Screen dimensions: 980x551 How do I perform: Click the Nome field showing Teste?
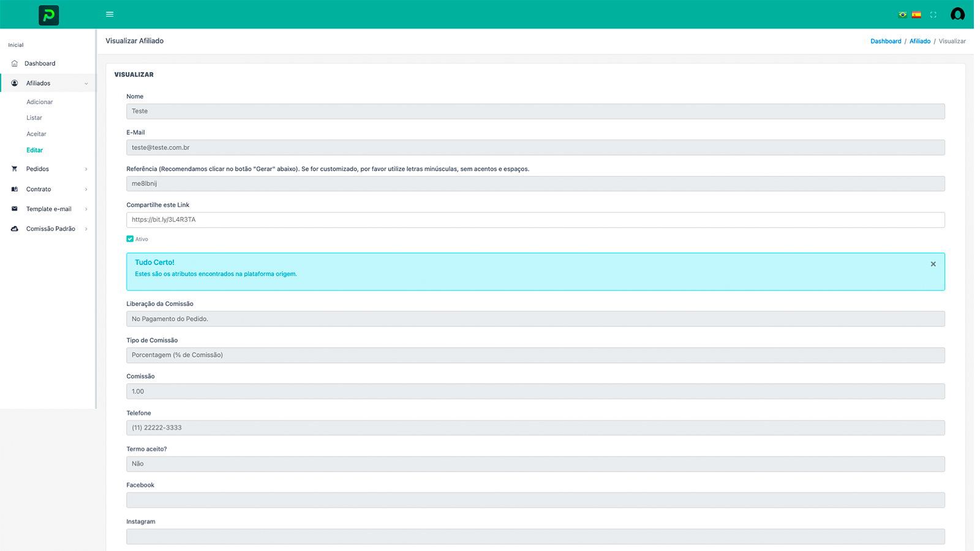pos(535,111)
